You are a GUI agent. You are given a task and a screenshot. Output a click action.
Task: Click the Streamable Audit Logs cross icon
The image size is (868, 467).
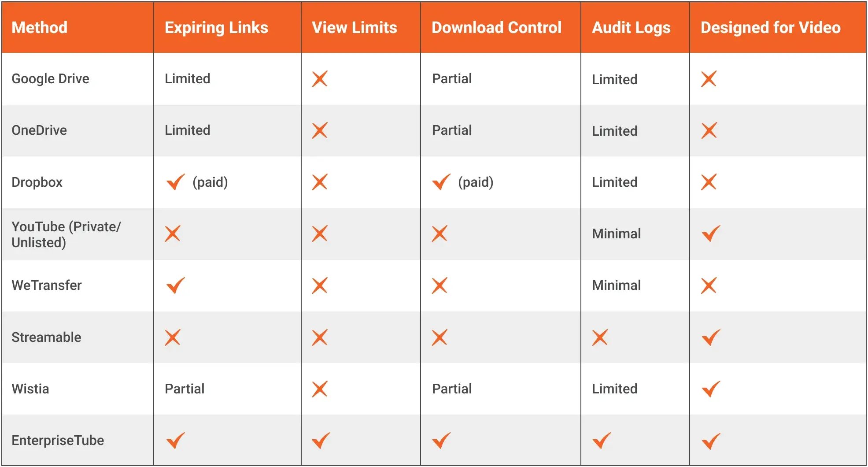point(600,337)
